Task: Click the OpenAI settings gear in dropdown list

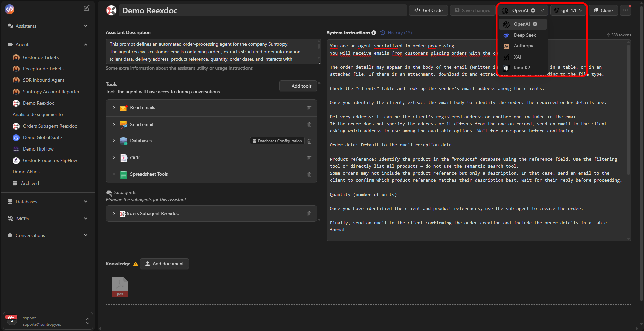Action: tap(535, 24)
